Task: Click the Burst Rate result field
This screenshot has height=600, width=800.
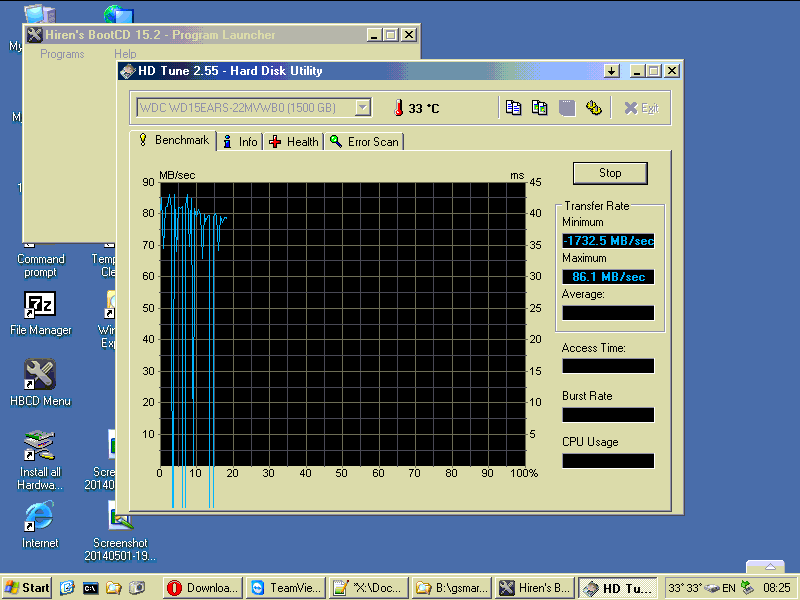Action: [x=608, y=415]
